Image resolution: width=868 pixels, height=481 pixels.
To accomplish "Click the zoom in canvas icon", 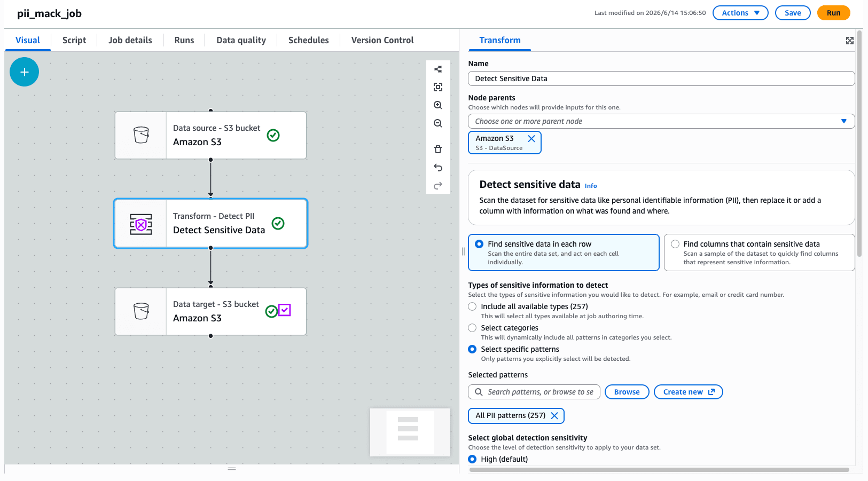I will point(438,105).
